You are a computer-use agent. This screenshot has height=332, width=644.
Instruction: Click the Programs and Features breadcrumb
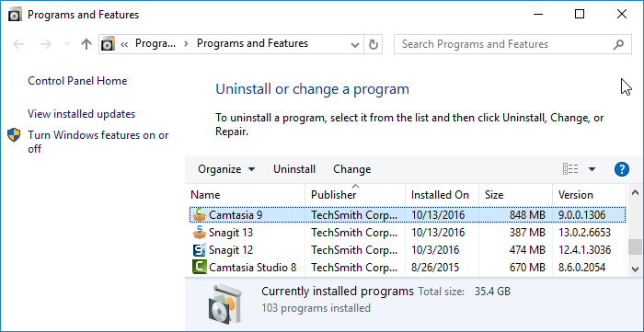(x=253, y=43)
